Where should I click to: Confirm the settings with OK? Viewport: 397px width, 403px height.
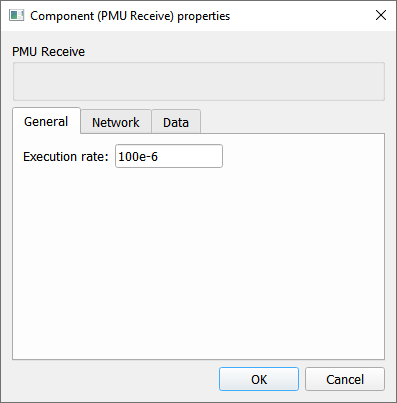point(259,379)
